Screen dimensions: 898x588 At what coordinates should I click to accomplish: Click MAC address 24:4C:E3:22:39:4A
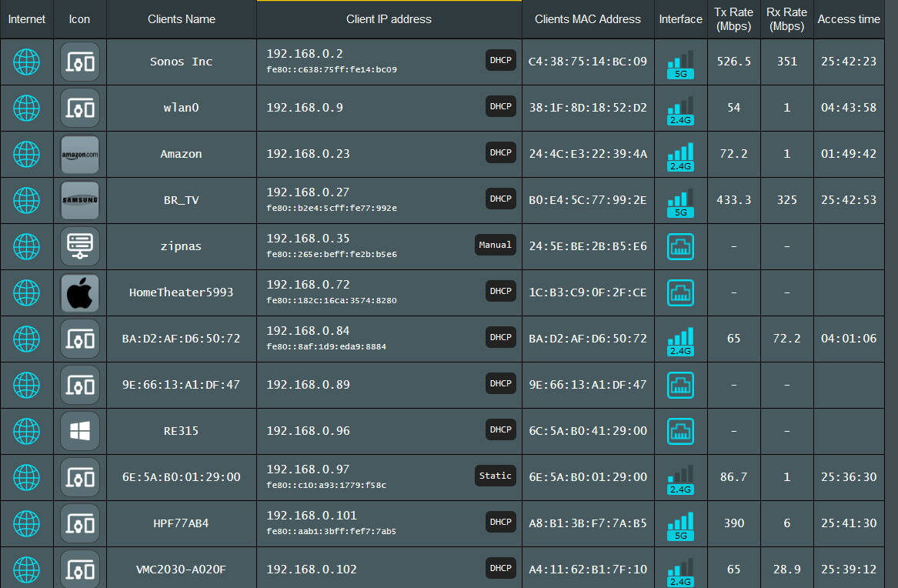tap(588, 154)
